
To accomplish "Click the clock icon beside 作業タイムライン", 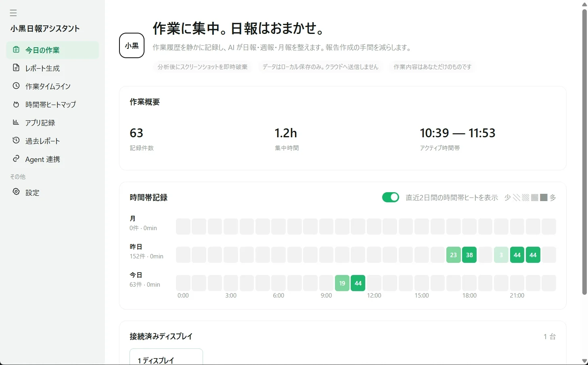I will [16, 86].
